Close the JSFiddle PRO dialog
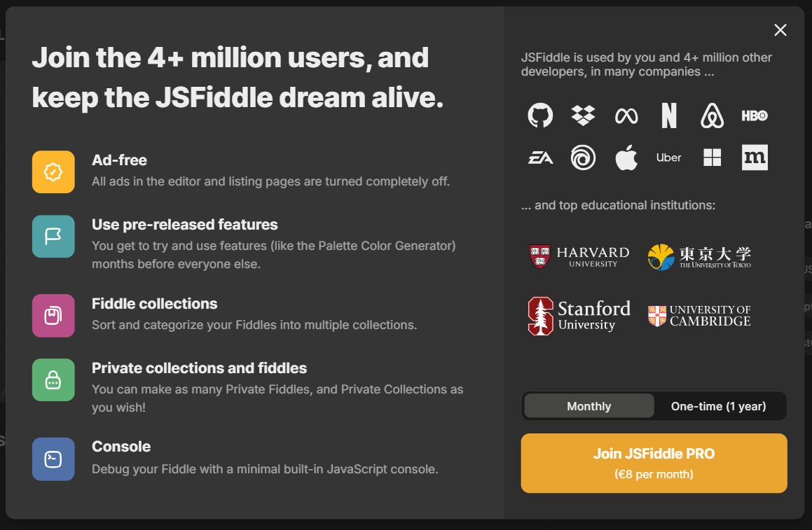 click(x=780, y=30)
